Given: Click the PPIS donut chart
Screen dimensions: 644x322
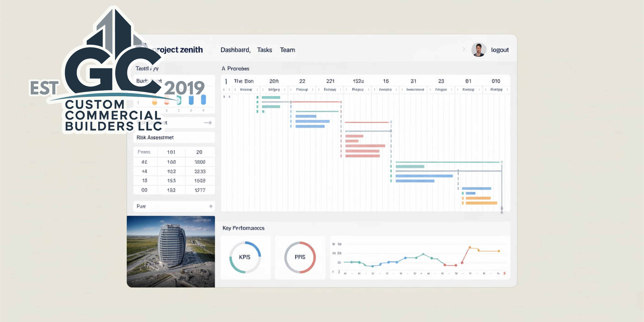Looking at the screenshot, I should [300, 257].
